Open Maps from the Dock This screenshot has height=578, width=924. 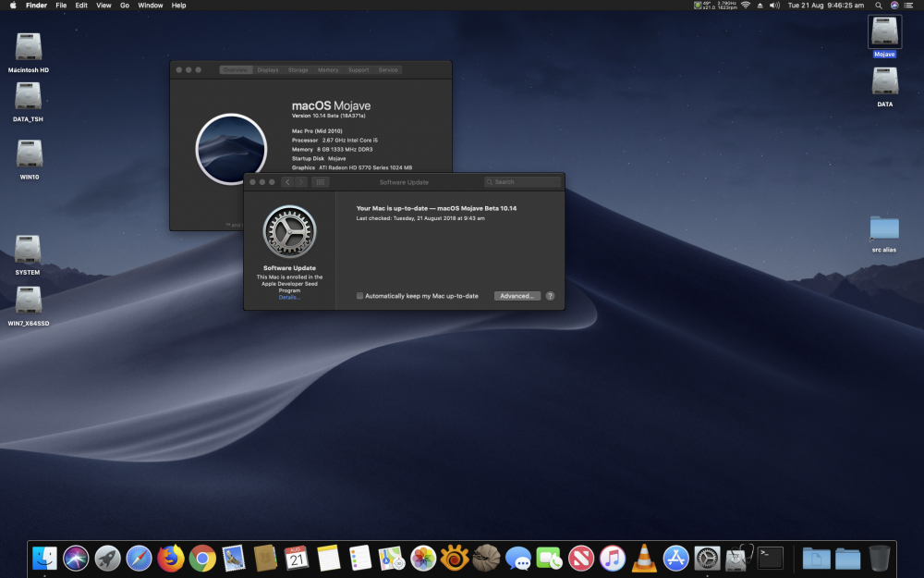point(391,558)
